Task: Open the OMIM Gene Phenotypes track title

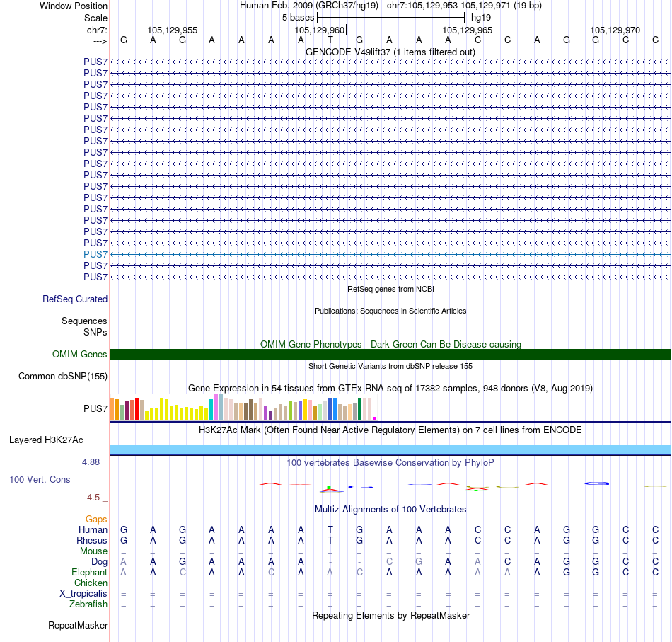Action: pos(390,345)
